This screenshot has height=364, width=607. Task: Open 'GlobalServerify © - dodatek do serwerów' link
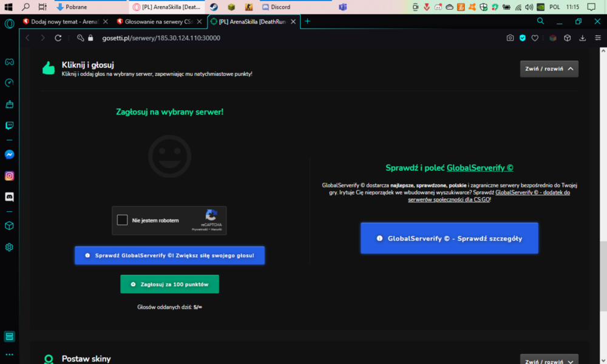click(x=489, y=196)
